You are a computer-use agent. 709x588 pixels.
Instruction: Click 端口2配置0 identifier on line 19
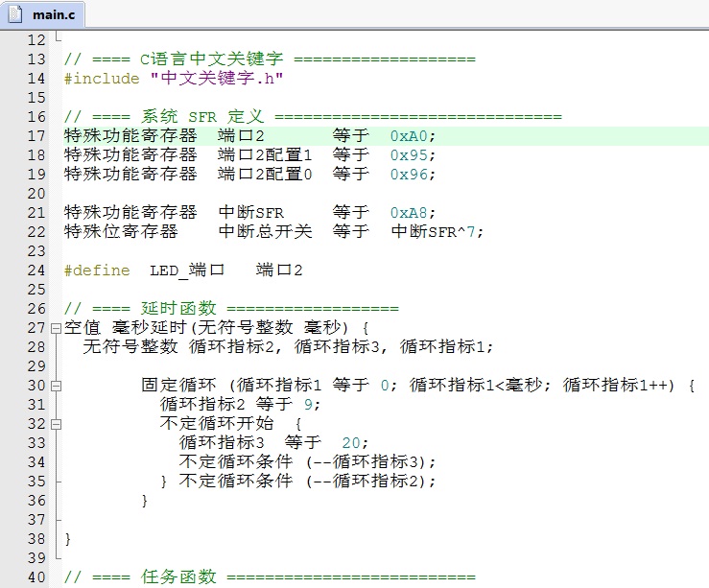[265, 174]
